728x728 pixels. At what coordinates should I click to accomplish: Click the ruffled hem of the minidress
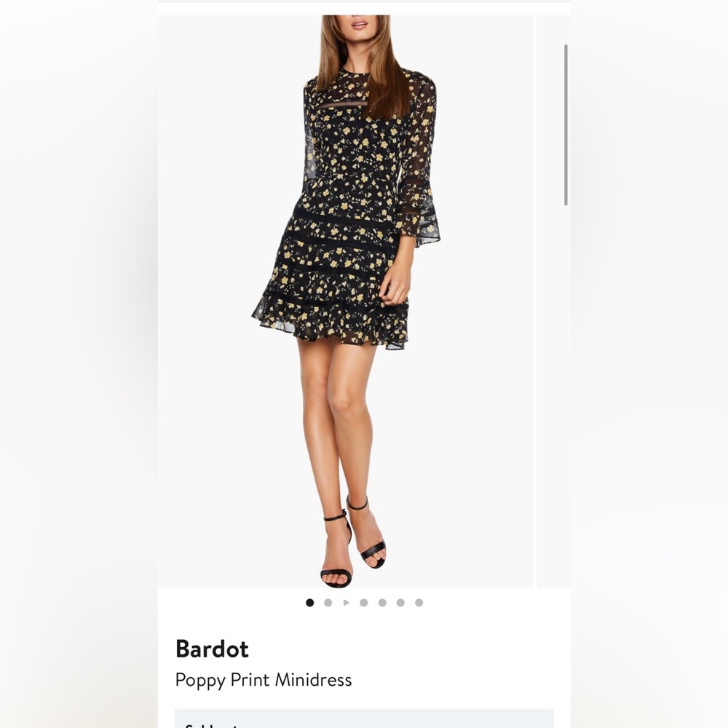click(331, 325)
